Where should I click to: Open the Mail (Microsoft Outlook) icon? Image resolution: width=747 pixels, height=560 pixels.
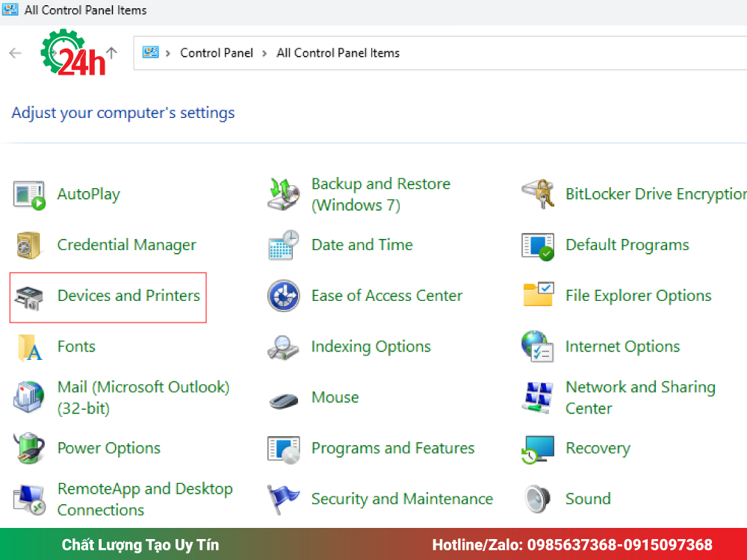pyautogui.click(x=28, y=396)
